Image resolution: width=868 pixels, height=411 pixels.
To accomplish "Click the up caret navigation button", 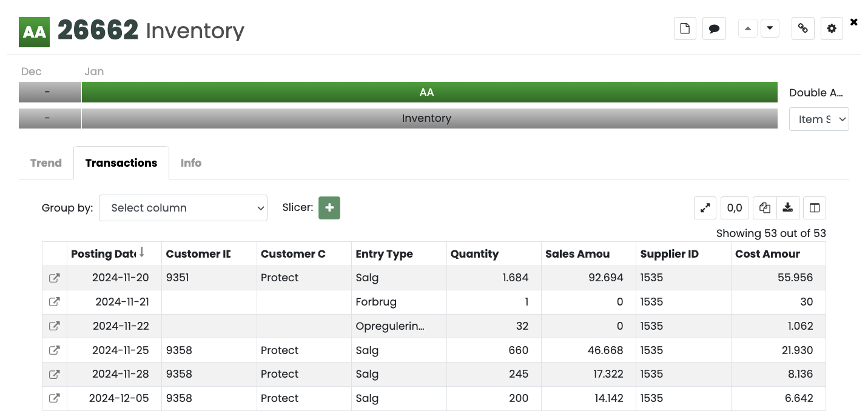I will 747,28.
